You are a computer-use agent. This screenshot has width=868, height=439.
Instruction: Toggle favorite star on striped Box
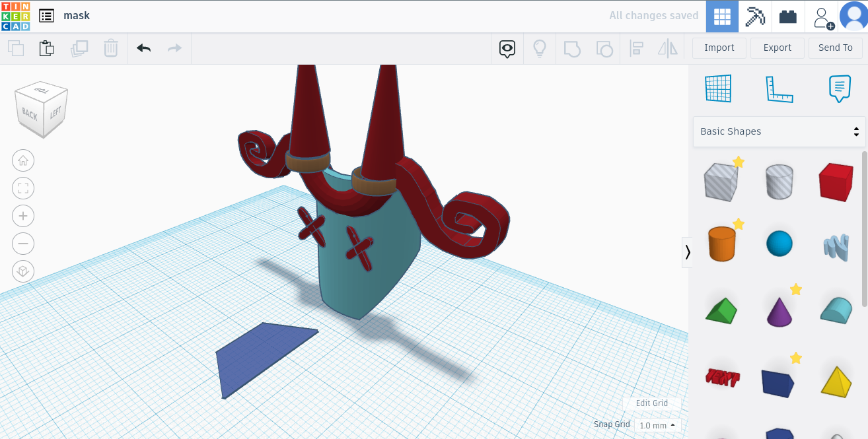pyautogui.click(x=739, y=162)
